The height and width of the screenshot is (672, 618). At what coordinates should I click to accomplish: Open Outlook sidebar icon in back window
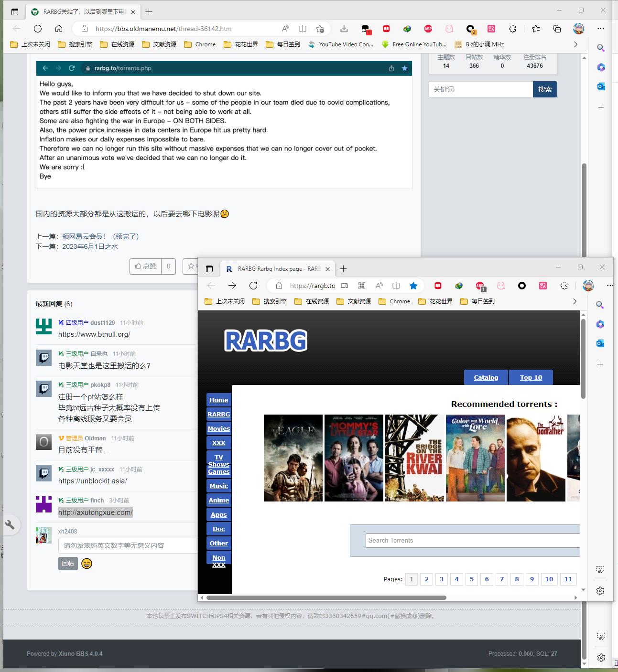tap(601, 86)
